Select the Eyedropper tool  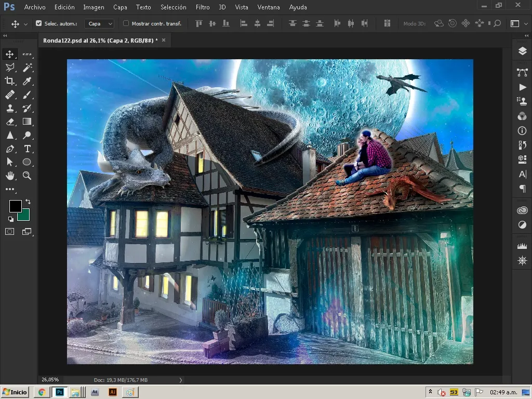pyautogui.click(x=27, y=81)
